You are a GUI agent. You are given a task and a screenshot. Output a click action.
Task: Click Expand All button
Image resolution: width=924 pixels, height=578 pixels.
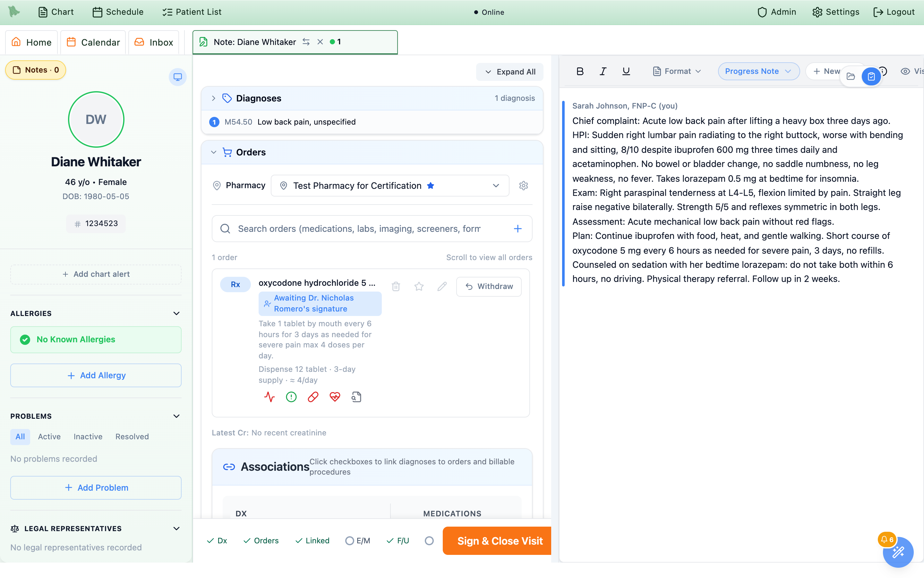(x=509, y=72)
